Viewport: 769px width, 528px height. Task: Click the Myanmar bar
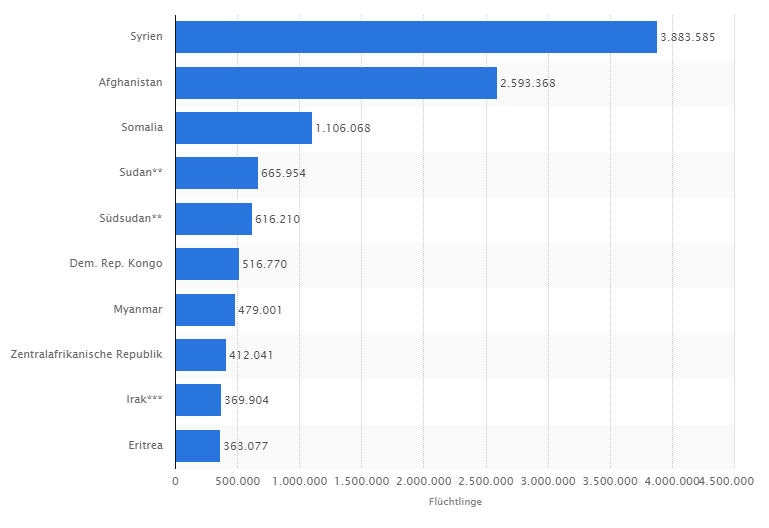point(205,310)
